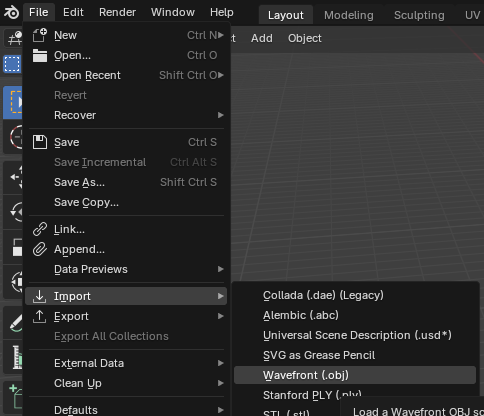Open the Render menu
The width and height of the screenshot is (484, 416).
coord(117,12)
